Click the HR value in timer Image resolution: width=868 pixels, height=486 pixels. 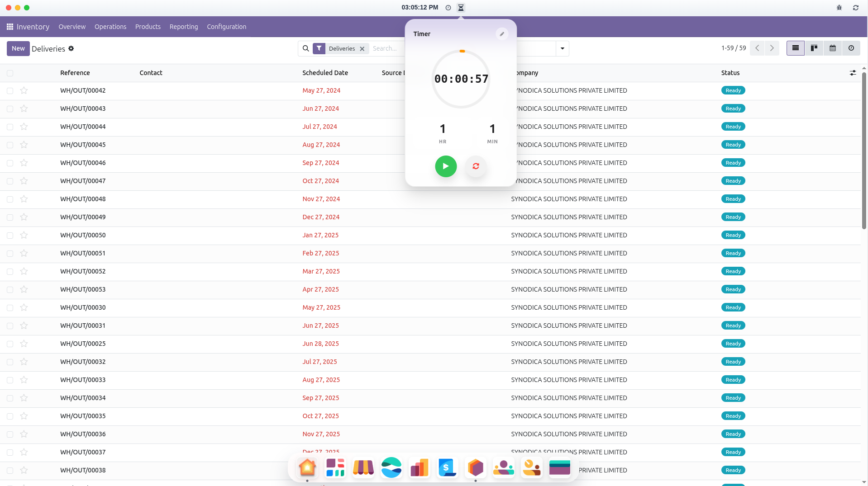click(x=443, y=129)
